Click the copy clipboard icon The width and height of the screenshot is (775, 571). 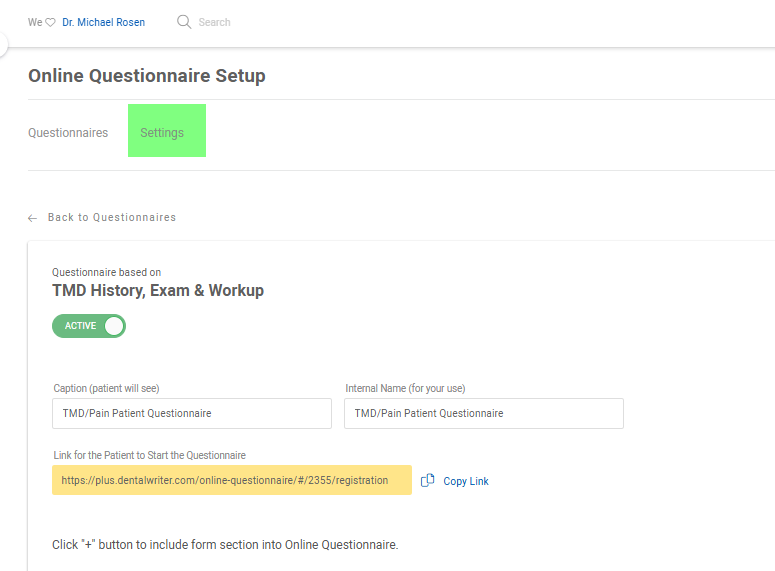pos(428,481)
